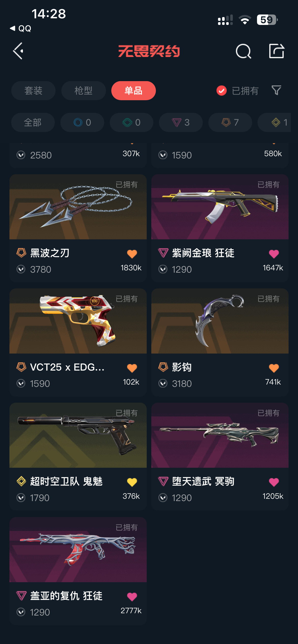The image size is (298, 644).
Task: Tap the search magnifier icon
Action: point(243,51)
